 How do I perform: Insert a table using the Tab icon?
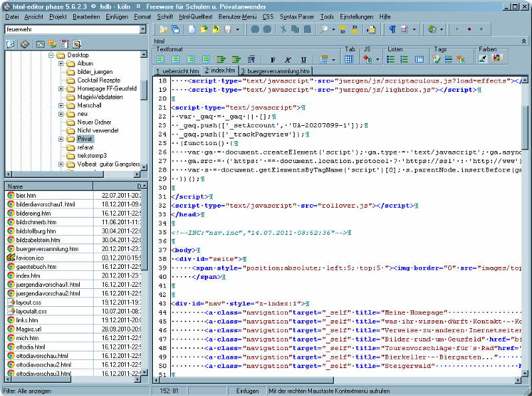point(349,59)
